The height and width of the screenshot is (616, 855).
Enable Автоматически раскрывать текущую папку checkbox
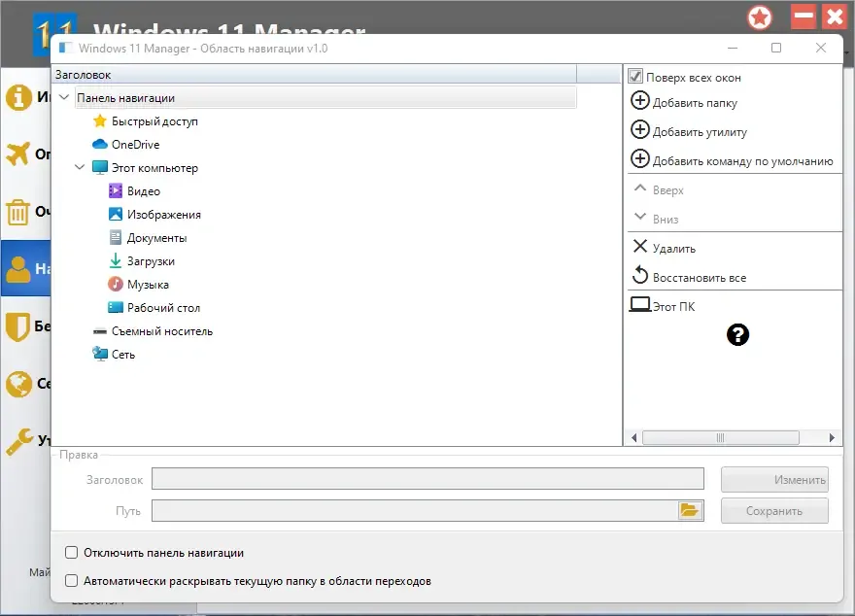click(x=72, y=581)
